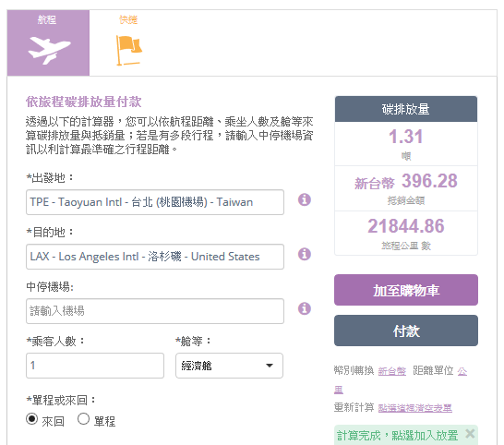Viewport: 504px width, 445px height.
Task: Dismiss the green calculation complete message
Action: click(470, 434)
